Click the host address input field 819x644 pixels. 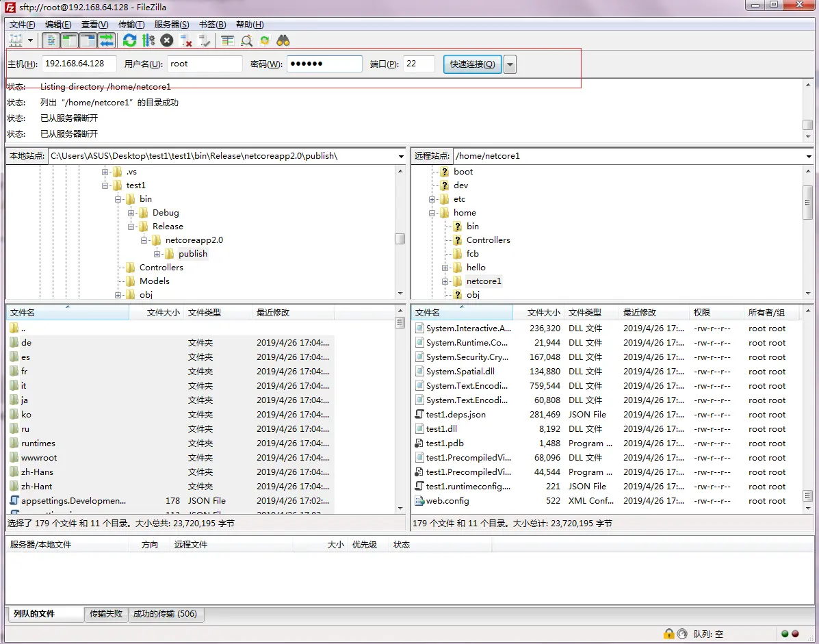79,64
